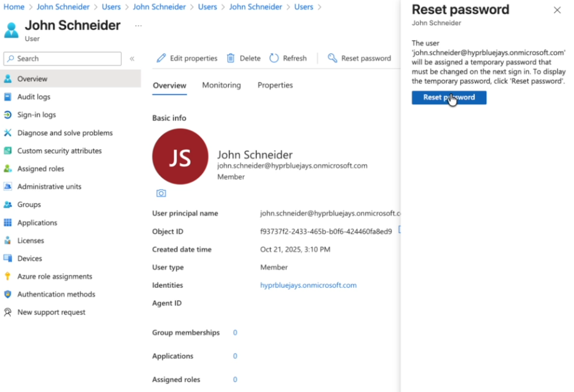The height and width of the screenshot is (392, 574).
Task: Click the camera icon under profile picture
Action: [161, 194]
